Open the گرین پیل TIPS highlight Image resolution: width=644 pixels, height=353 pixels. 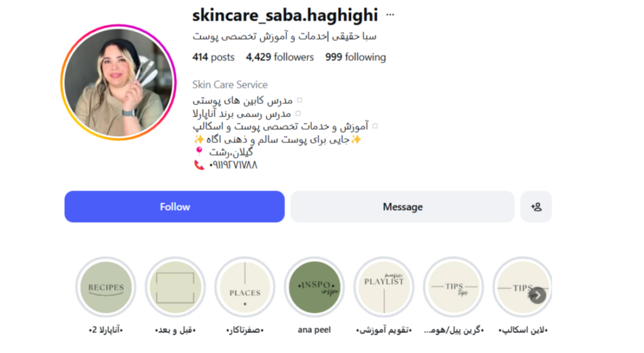(453, 288)
